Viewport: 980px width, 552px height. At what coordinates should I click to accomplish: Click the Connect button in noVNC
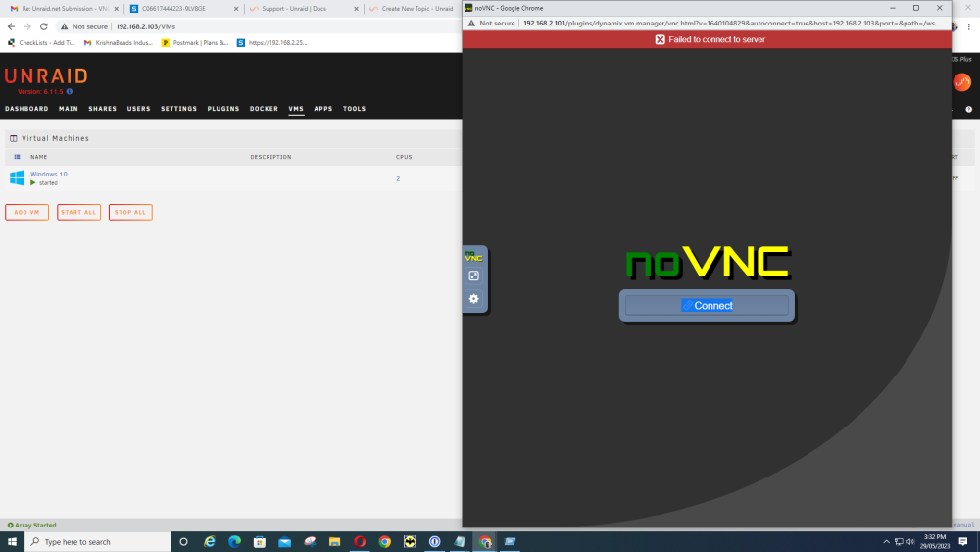tap(707, 306)
